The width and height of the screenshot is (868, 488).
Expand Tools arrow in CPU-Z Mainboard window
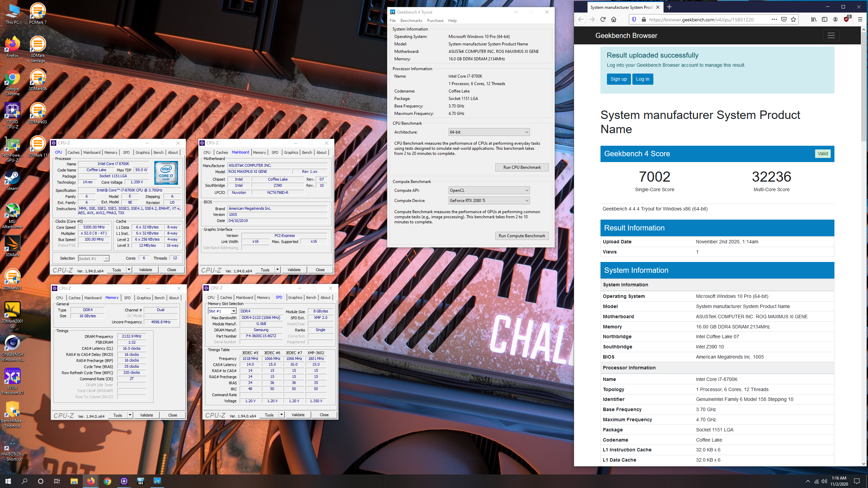tap(277, 270)
